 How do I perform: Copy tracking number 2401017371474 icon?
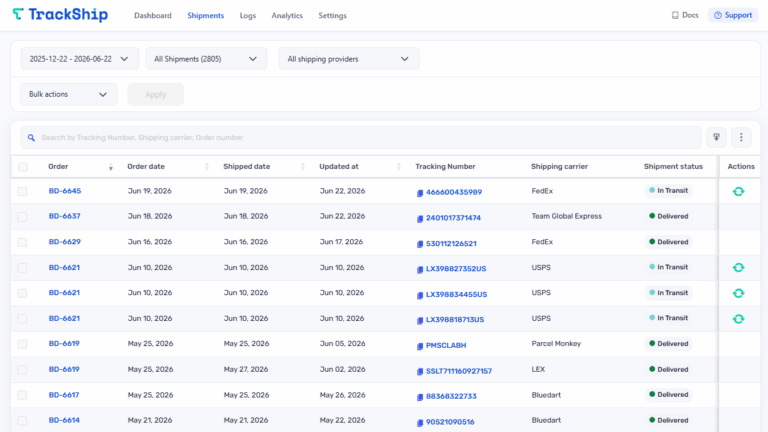pos(420,218)
